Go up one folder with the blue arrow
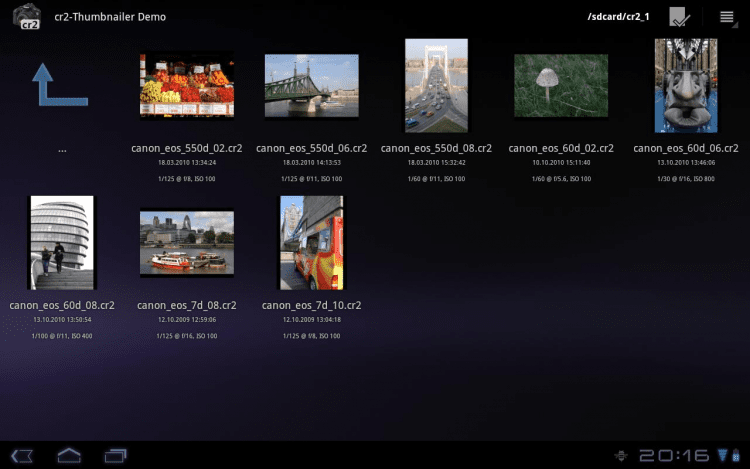The width and height of the screenshot is (750, 469). point(60,85)
